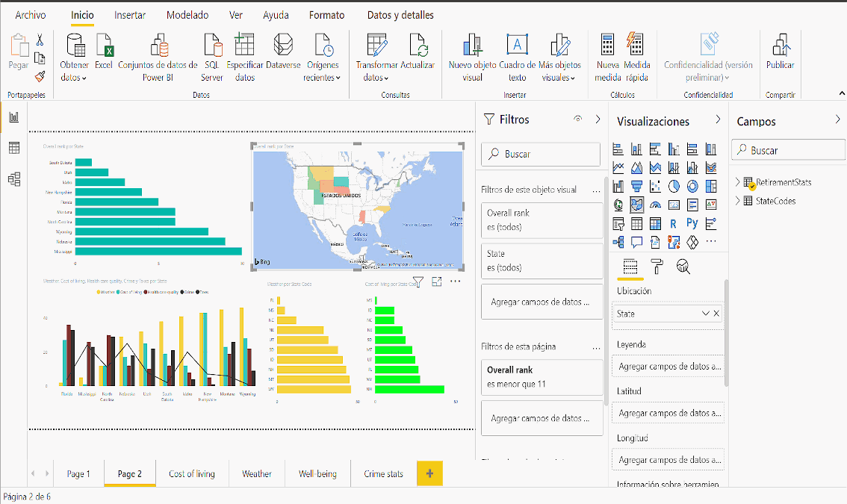Viewport: 847px width, 504px height.
Task: Click the Buscar box in Filtros
Action: [x=541, y=154]
